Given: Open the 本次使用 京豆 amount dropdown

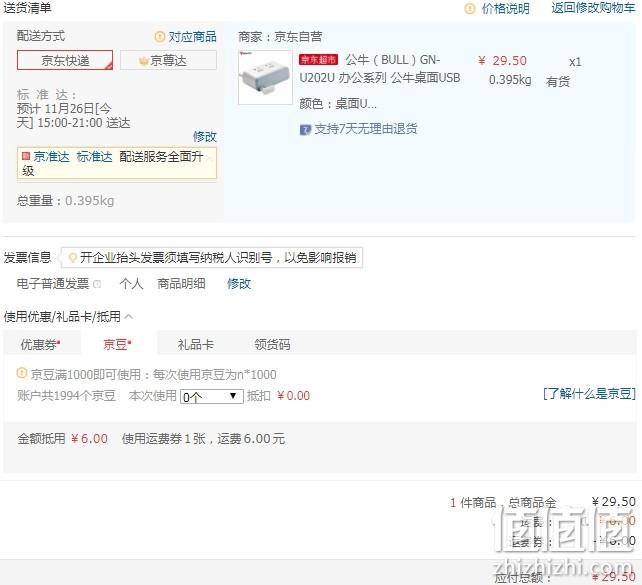Looking at the screenshot, I should click(212, 396).
